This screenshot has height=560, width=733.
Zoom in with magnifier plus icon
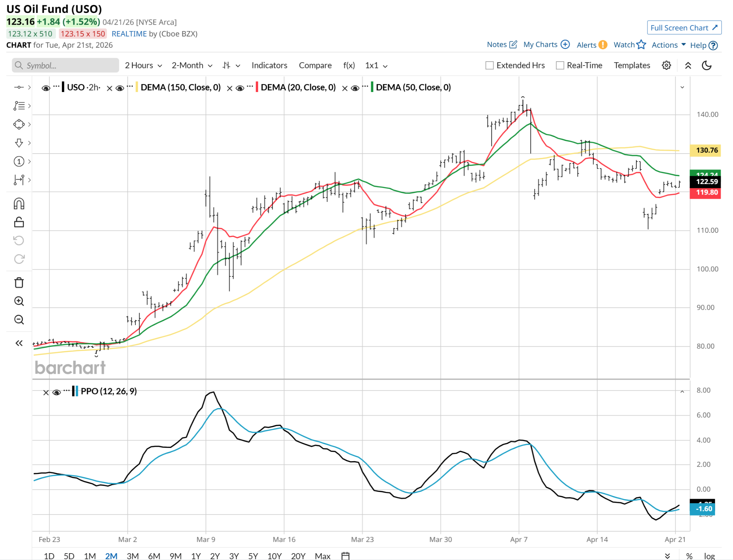19,301
